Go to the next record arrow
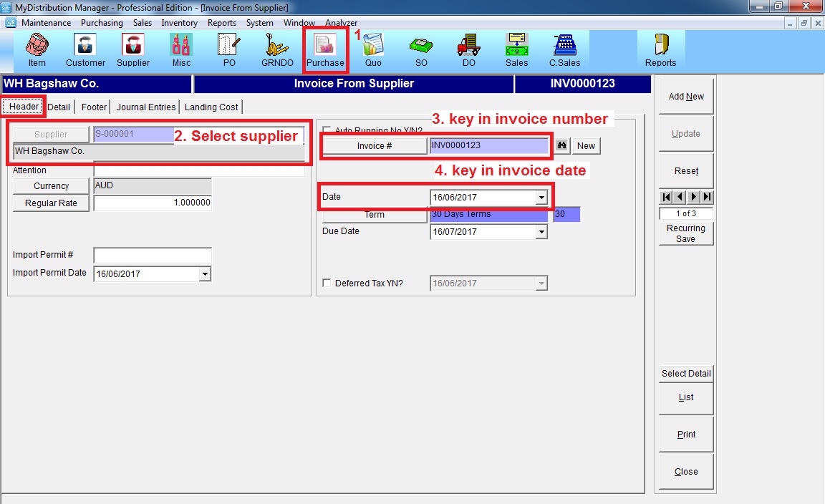 [x=693, y=197]
